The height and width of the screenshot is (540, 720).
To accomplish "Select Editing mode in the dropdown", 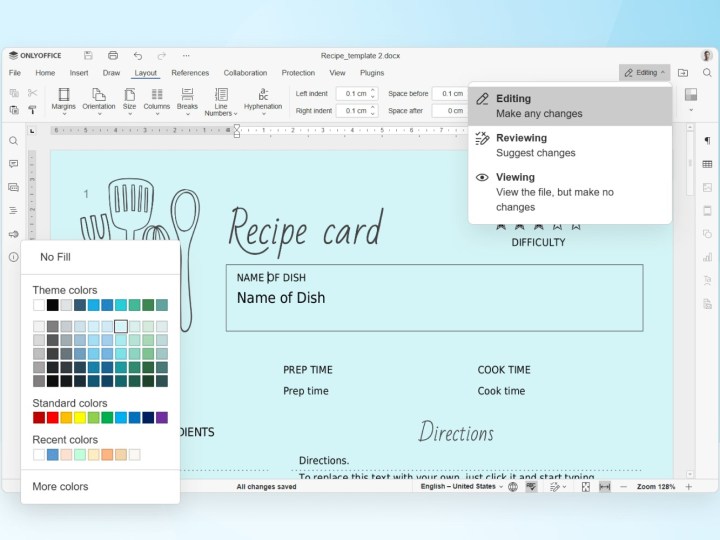I will click(570, 106).
